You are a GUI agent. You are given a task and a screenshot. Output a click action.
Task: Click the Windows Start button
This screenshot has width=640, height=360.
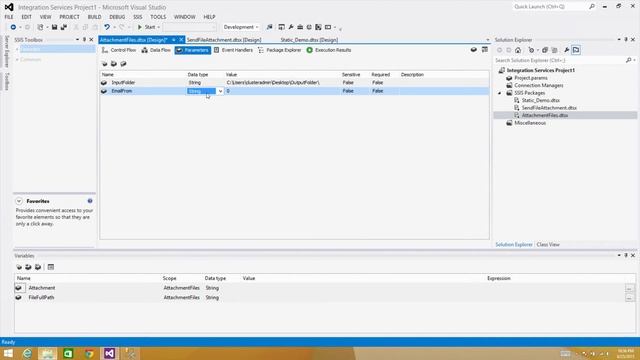point(8,353)
